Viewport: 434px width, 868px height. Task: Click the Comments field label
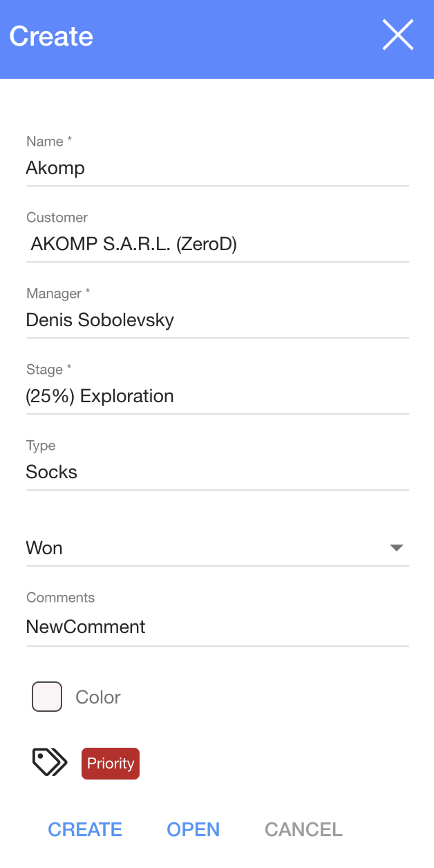[60, 598]
